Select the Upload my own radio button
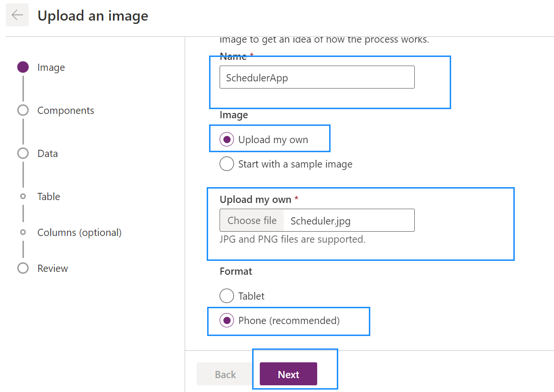The image size is (554, 392). tap(227, 138)
